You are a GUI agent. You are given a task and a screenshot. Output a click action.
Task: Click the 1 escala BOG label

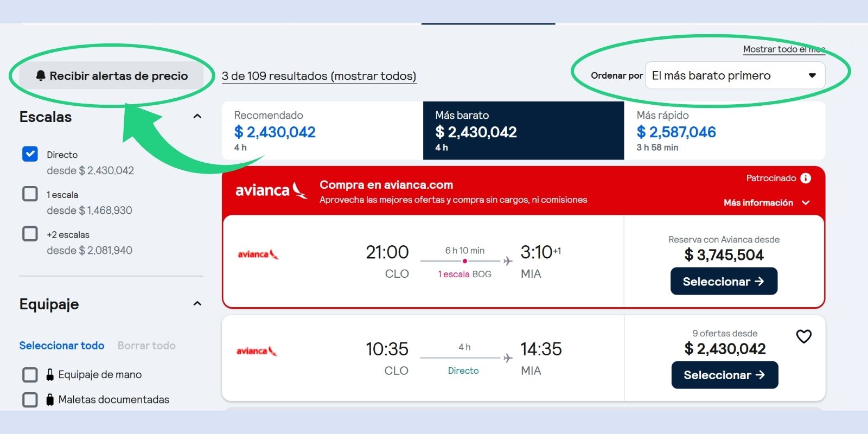point(465,274)
